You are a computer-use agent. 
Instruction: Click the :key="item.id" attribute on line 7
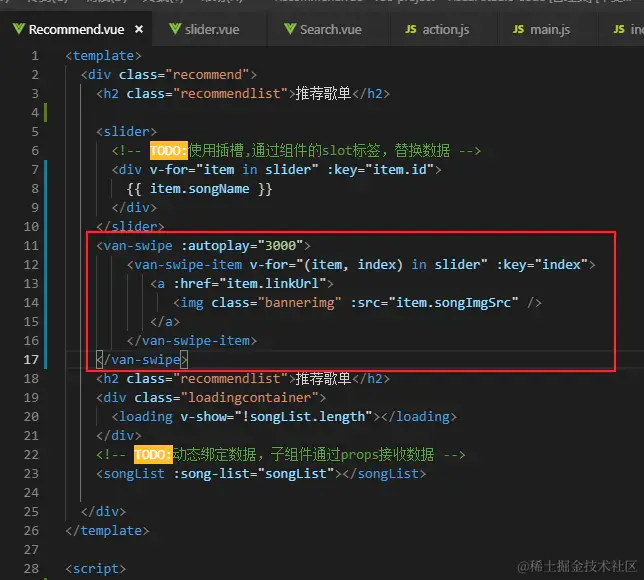[380, 170]
